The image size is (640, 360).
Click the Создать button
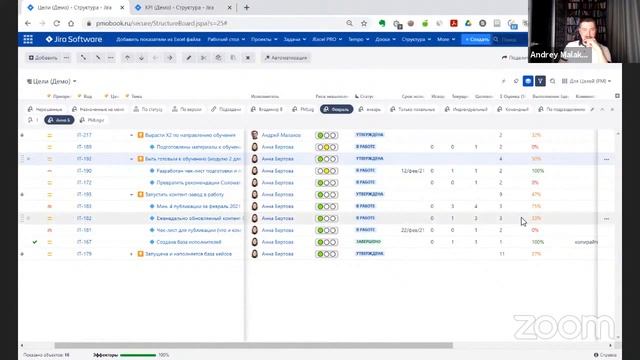[x=477, y=39]
